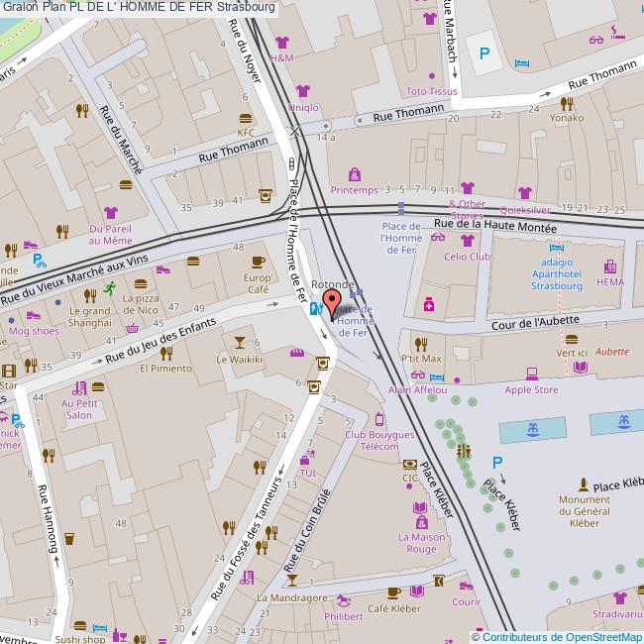Click the Club Bouygues Télécom phone icon
Viewport: 644px width, 644px height.
tap(378, 419)
